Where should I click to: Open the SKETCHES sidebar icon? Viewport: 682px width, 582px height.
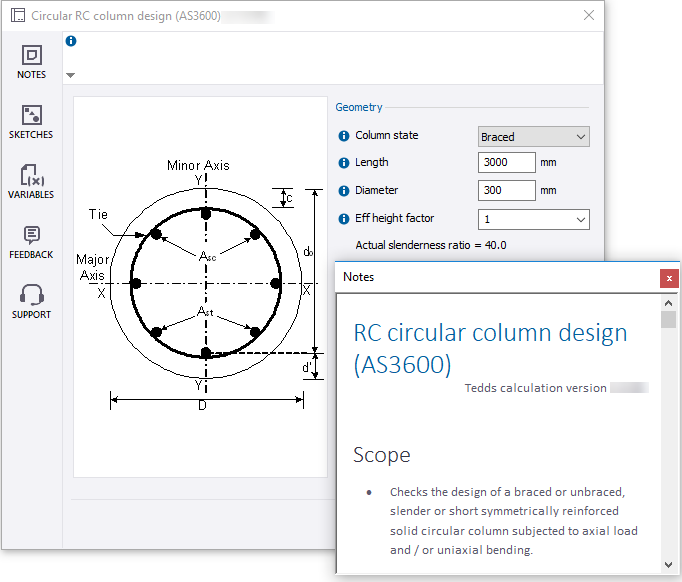pyautogui.click(x=31, y=122)
